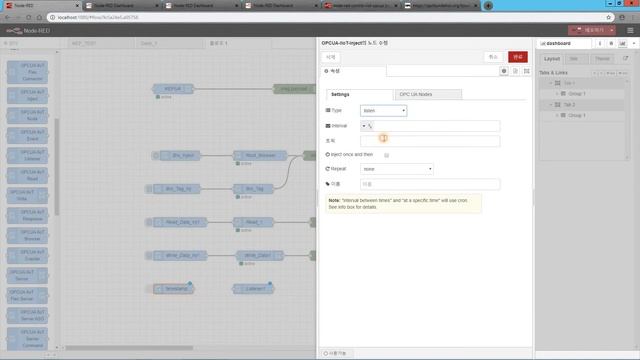Open node description document icon tab

(516, 71)
